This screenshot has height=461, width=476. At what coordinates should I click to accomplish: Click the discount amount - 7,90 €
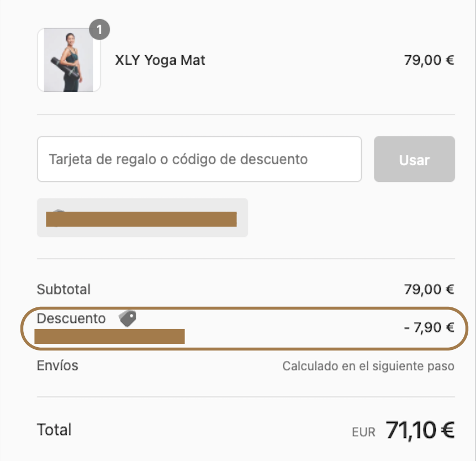point(429,328)
